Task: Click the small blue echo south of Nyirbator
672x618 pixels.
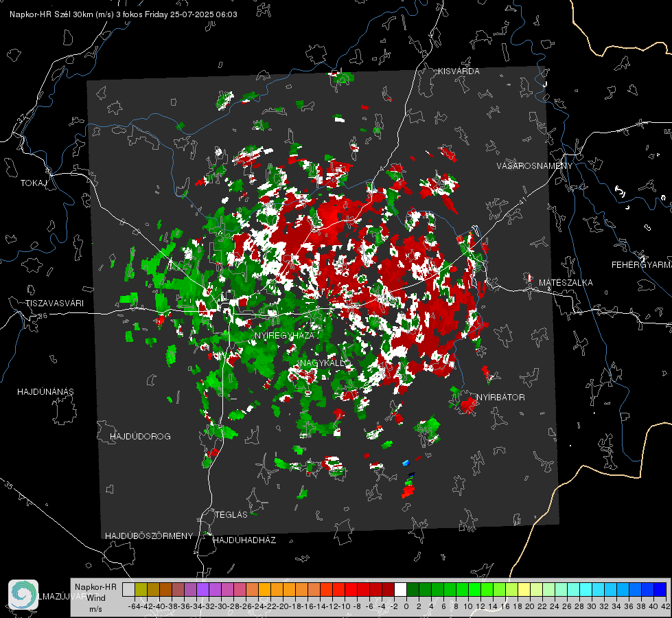Action: tap(406, 463)
